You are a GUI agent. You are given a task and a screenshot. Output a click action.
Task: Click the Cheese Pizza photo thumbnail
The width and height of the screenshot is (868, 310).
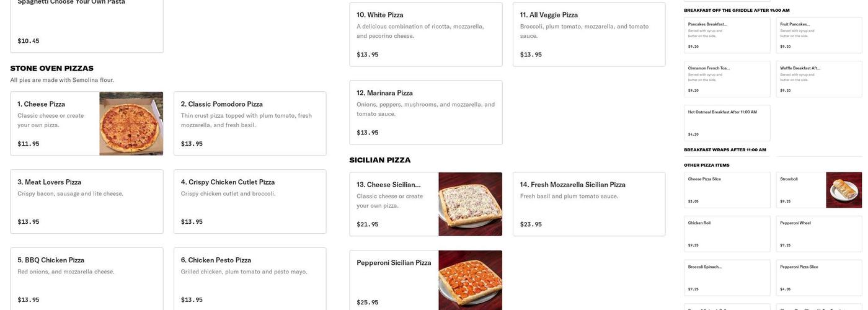point(131,123)
